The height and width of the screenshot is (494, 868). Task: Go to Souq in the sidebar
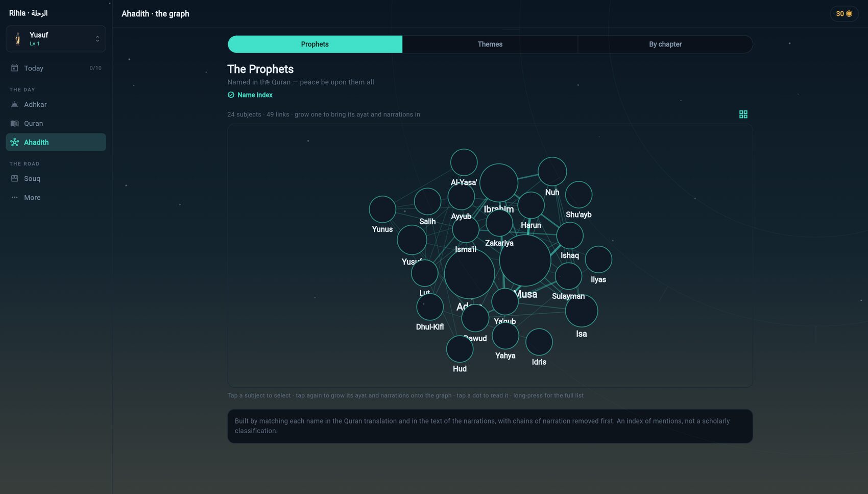click(56, 178)
